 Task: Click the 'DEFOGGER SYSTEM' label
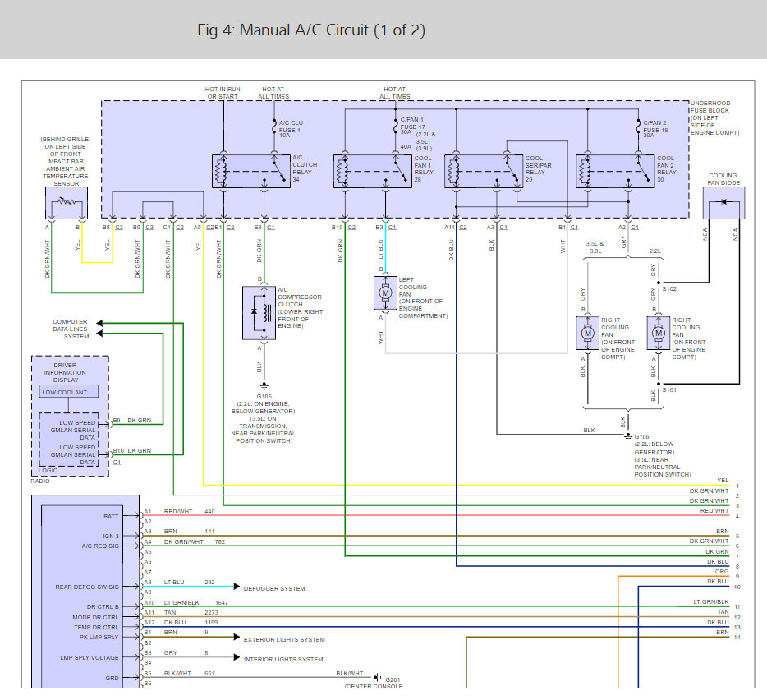(274, 588)
